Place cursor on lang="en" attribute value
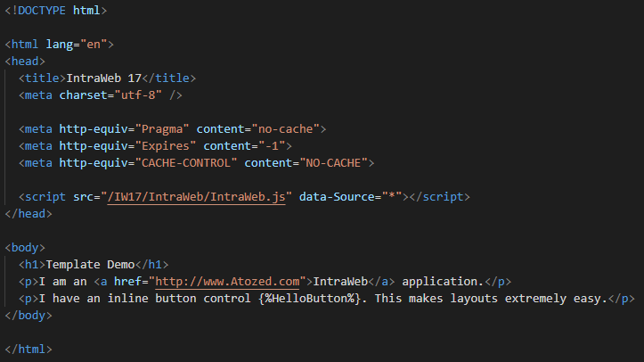Viewport: 644px width, 362px height. click(93, 45)
